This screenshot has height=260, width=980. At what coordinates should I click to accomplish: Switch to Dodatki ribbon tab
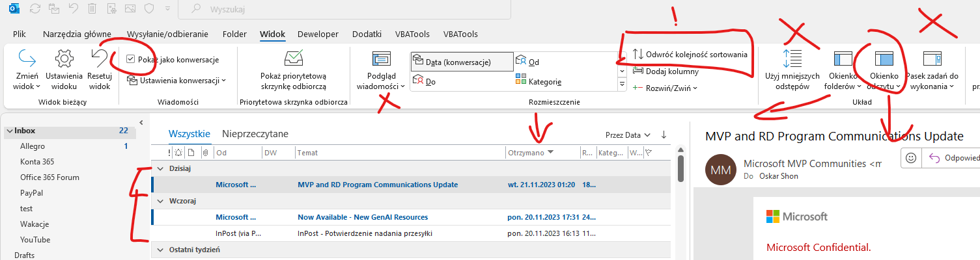pos(367,34)
